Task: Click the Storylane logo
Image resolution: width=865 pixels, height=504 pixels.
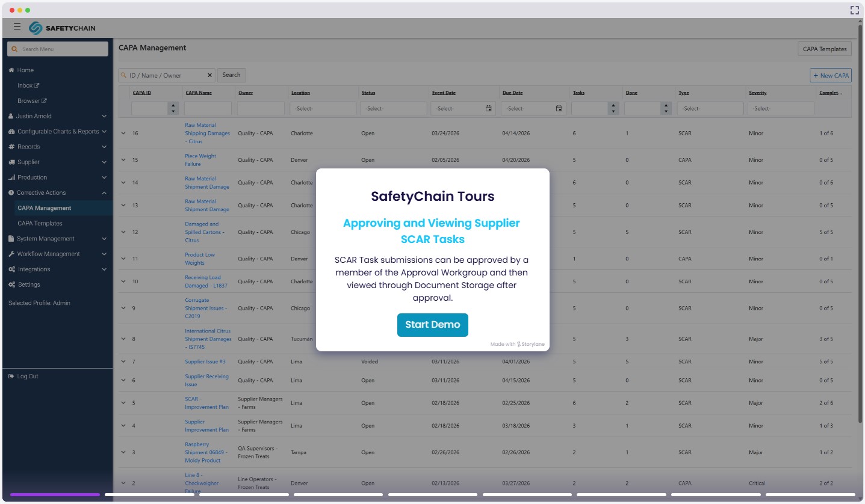Action: (531, 345)
